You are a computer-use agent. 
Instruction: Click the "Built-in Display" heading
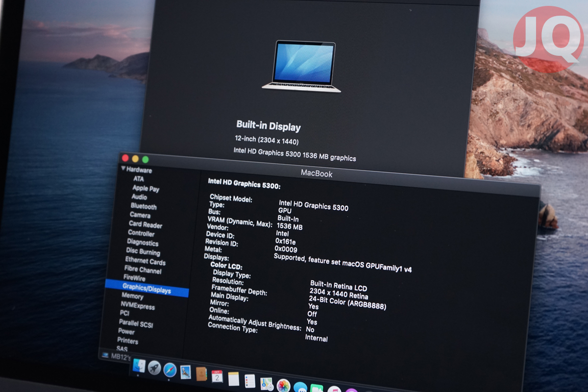point(269,125)
